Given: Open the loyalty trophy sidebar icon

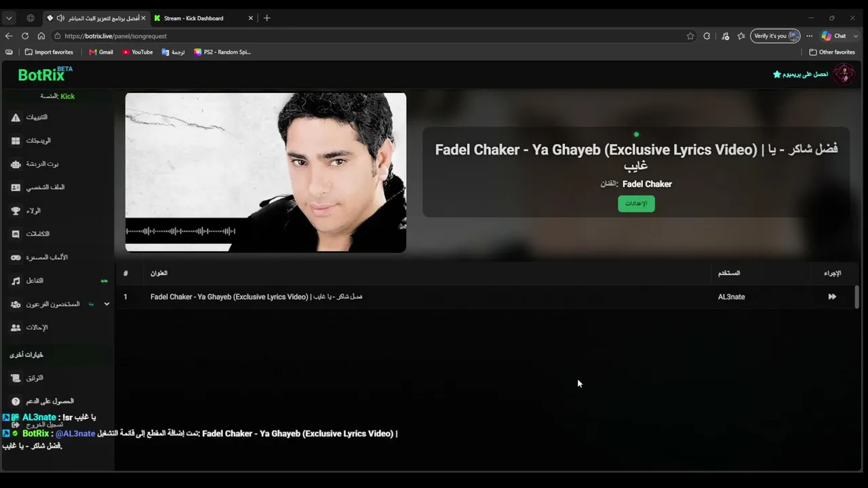Looking at the screenshot, I should click(x=16, y=211).
